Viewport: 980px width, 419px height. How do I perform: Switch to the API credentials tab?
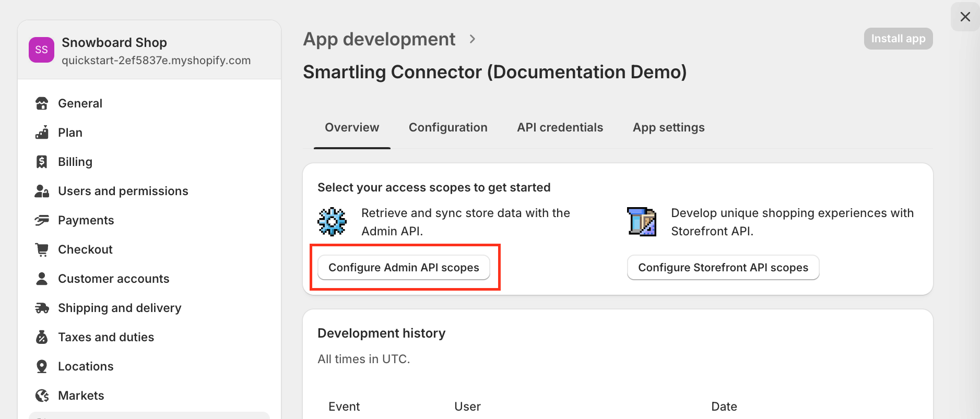pyautogui.click(x=560, y=128)
